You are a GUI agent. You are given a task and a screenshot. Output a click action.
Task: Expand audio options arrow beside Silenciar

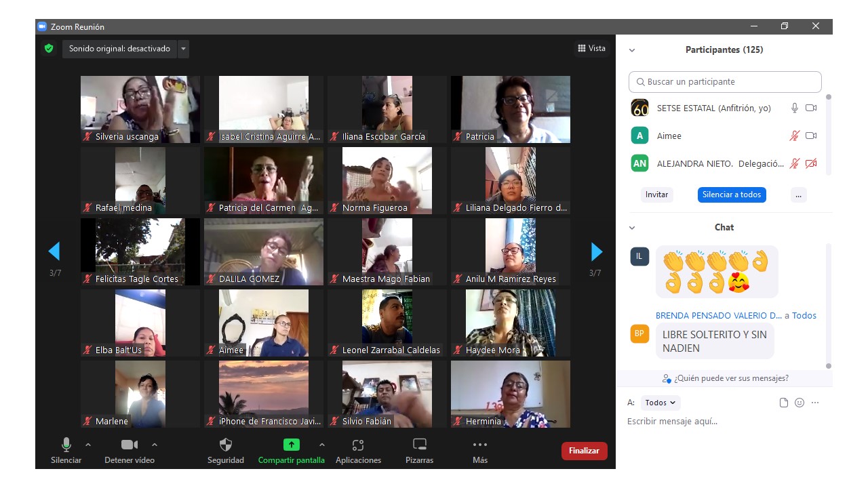pos(88,445)
